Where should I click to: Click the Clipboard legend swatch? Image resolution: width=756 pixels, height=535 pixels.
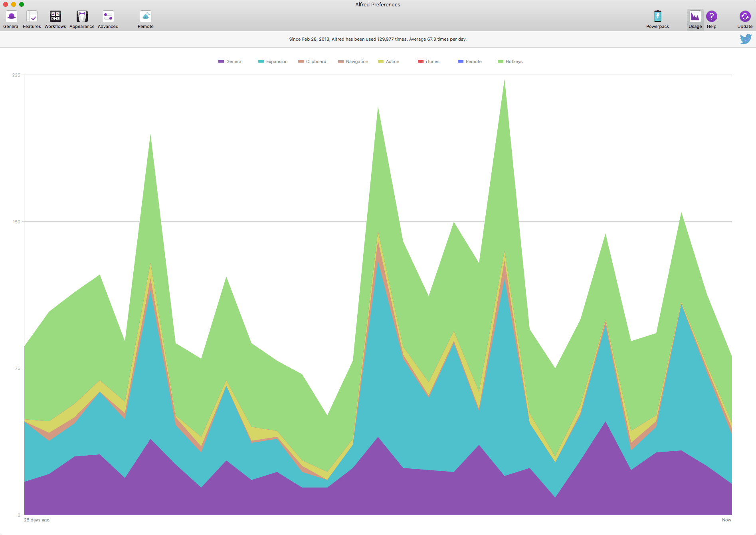pos(301,61)
